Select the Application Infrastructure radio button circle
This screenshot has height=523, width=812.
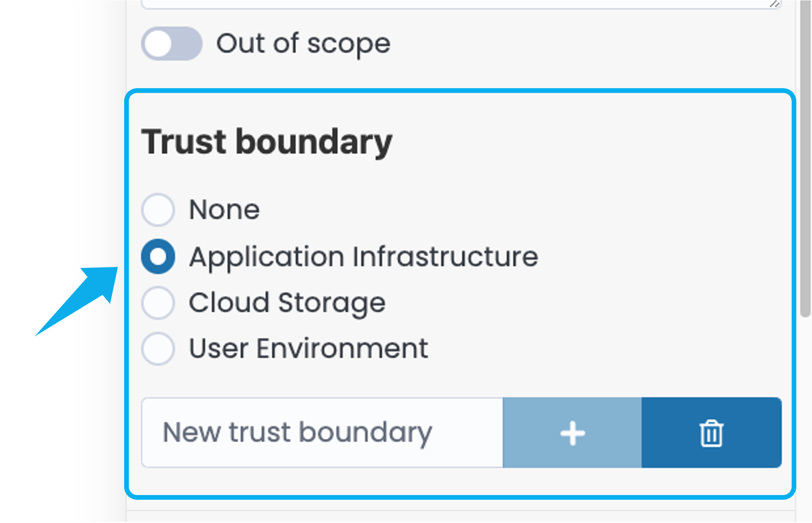click(158, 256)
